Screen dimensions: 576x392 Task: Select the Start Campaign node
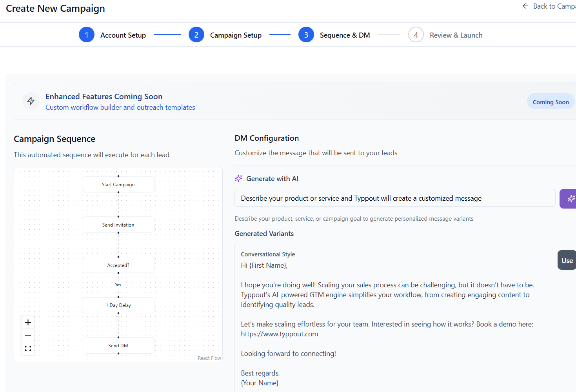coord(118,185)
